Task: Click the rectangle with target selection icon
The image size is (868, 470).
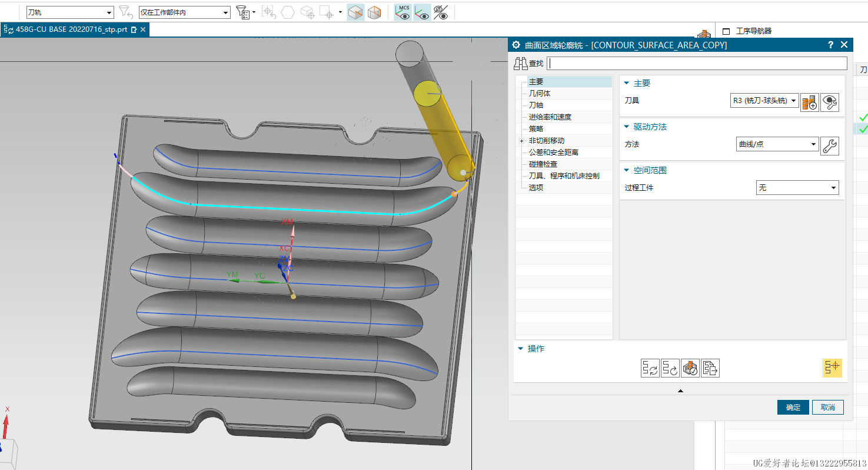Action: (x=327, y=12)
